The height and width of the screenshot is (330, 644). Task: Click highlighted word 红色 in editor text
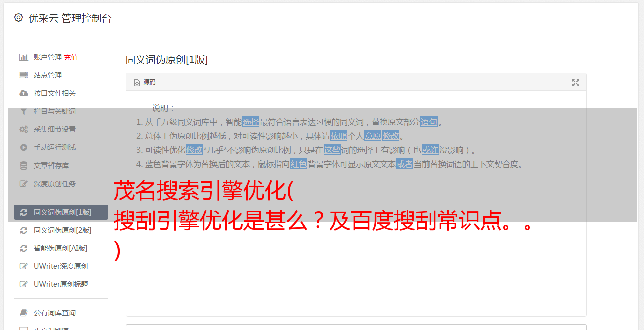299,164
